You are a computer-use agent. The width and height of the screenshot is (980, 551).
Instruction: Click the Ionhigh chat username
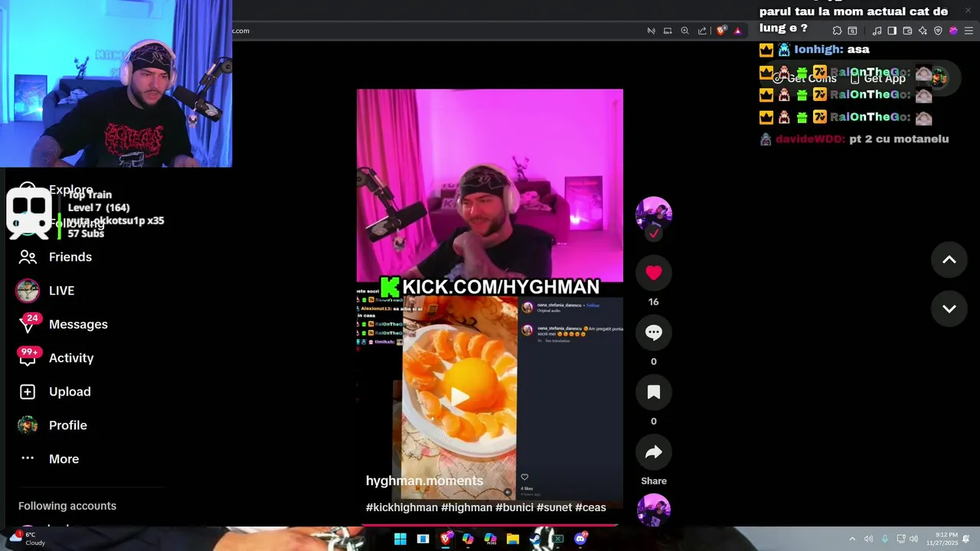coord(818,49)
